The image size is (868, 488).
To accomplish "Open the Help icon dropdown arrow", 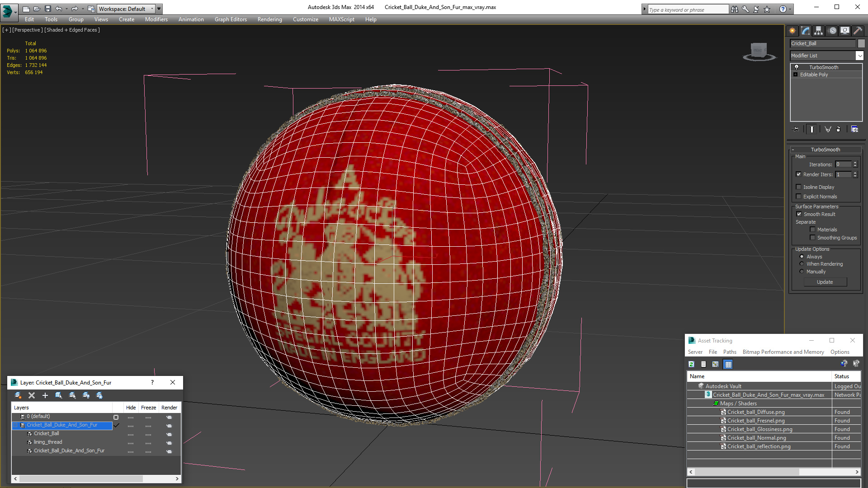I will (x=790, y=9).
